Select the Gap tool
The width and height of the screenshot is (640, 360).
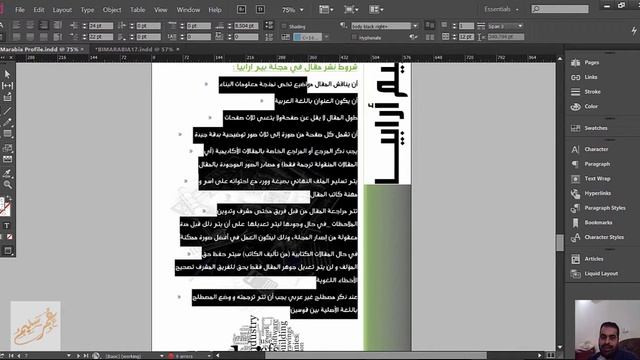tap(7, 86)
